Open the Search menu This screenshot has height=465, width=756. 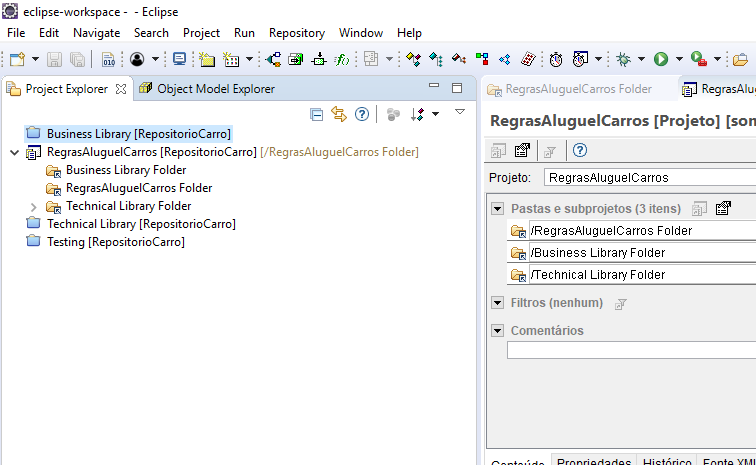151,33
